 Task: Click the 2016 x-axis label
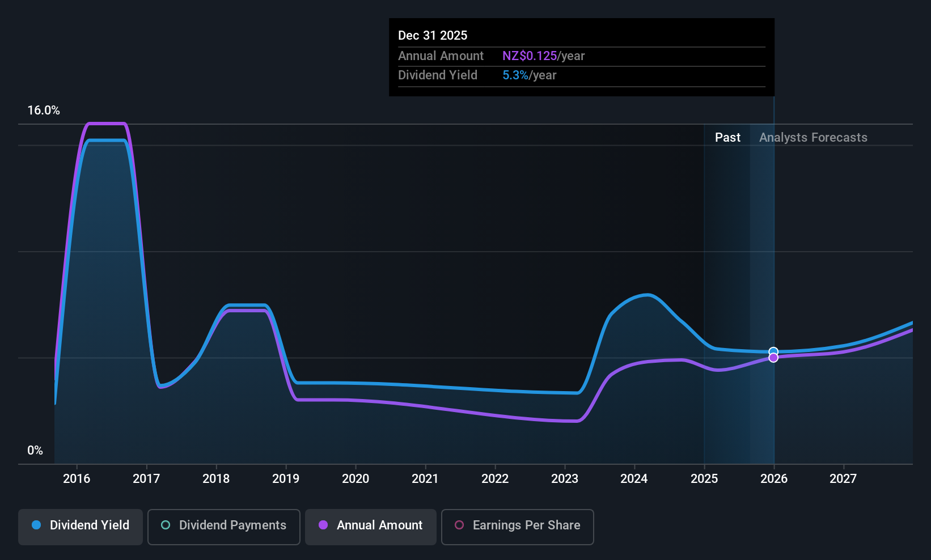click(x=77, y=478)
